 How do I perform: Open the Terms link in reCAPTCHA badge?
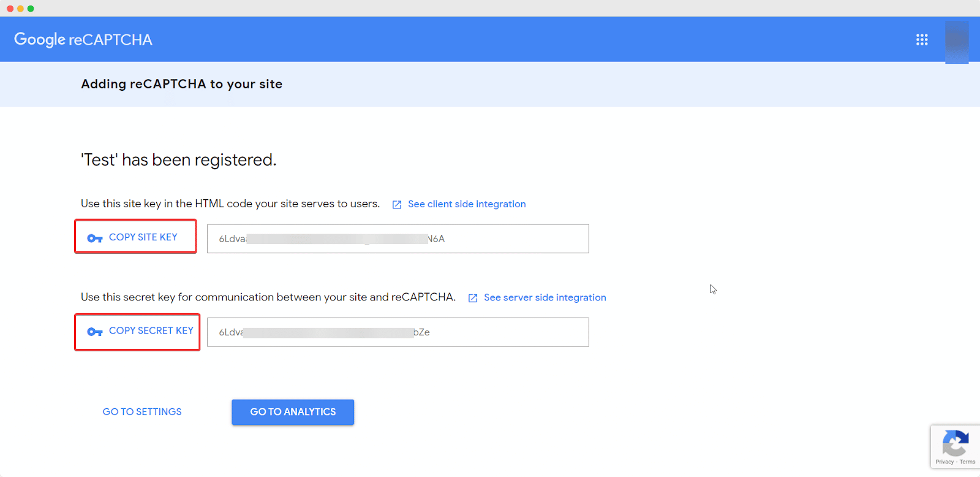point(968,462)
